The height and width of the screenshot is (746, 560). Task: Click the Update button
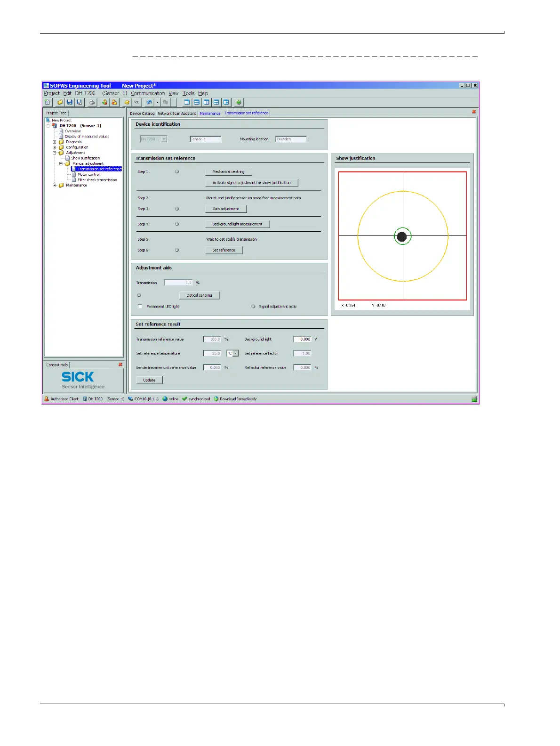pyautogui.click(x=149, y=380)
